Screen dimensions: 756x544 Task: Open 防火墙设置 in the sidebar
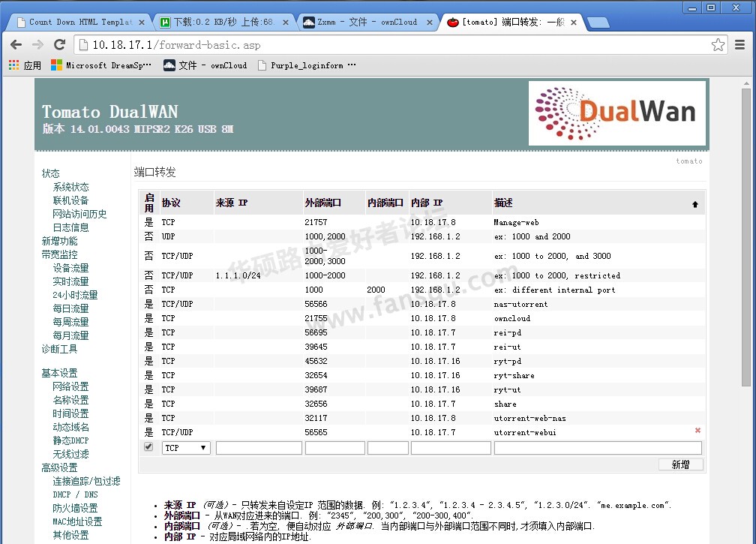[x=75, y=508]
